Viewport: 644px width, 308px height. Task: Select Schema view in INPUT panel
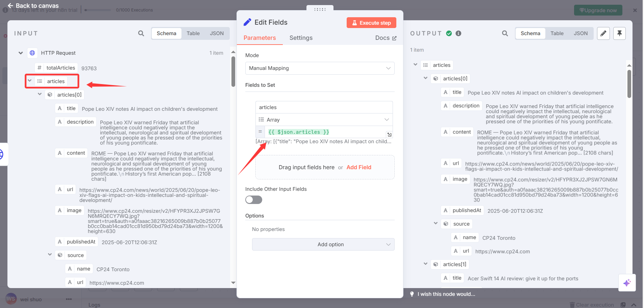tap(167, 33)
